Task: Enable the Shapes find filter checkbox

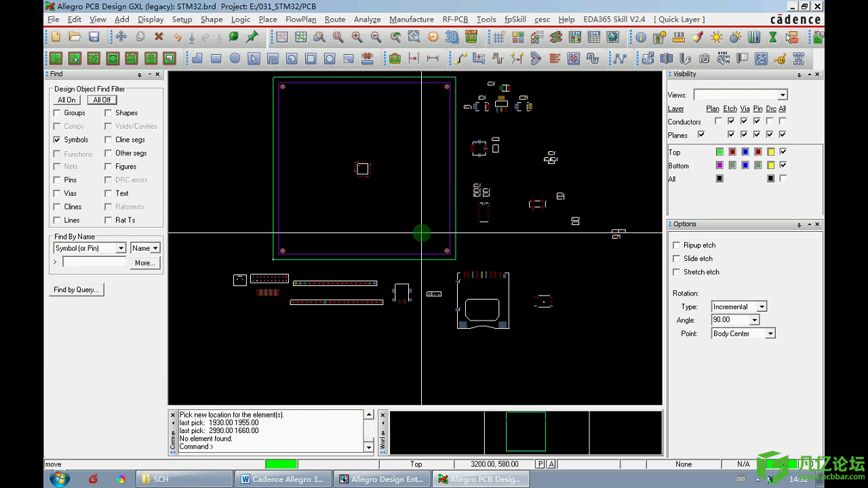Action: pos(108,113)
